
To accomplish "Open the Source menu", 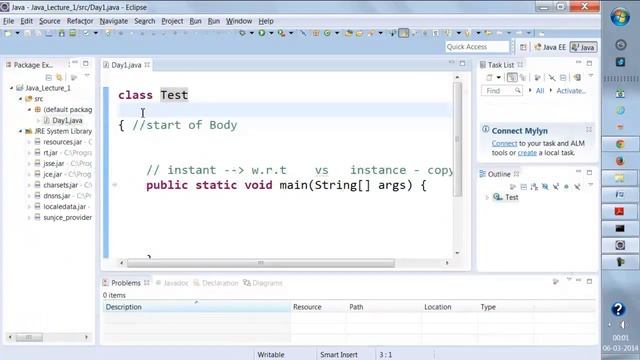I will (x=49, y=21).
